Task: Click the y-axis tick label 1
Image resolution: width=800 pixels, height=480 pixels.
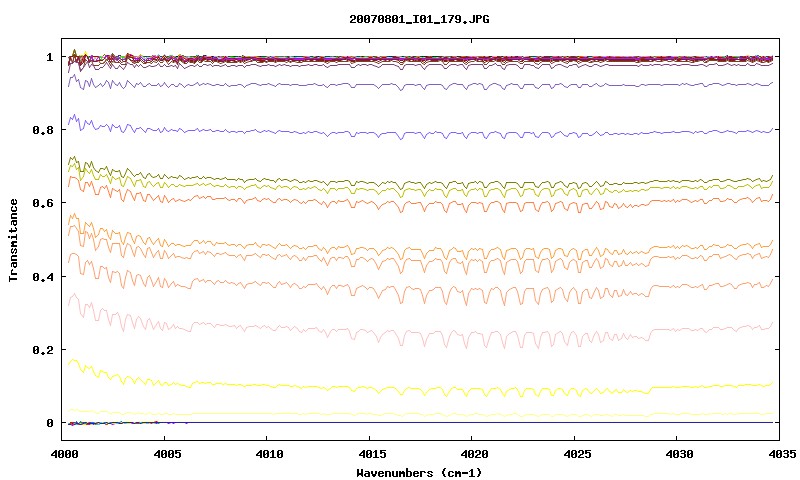Action: click(49, 57)
